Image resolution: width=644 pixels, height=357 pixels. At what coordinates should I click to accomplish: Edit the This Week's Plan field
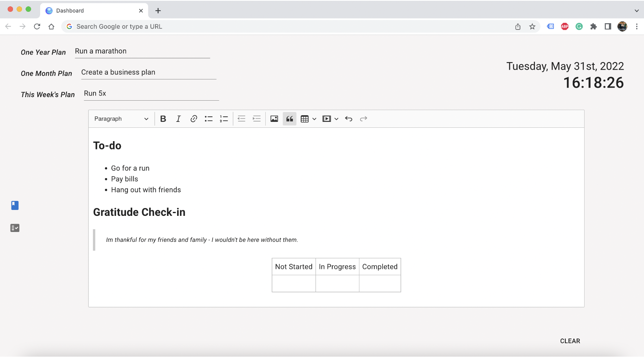[151, 94]
